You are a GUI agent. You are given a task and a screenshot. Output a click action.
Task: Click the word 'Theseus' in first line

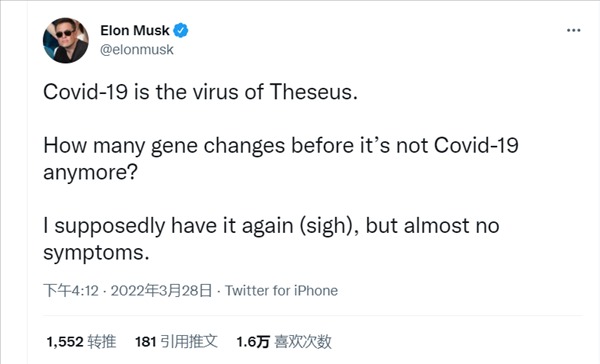pos(311,92)
